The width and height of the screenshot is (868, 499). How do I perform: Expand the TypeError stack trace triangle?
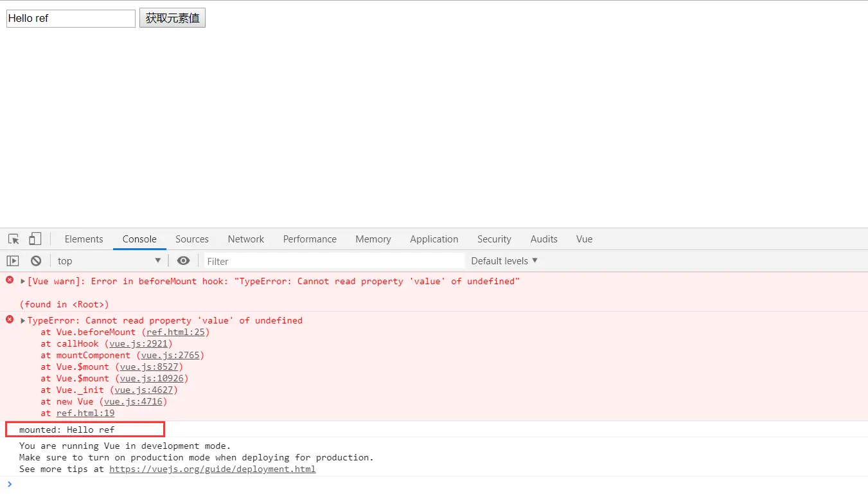pyautogui.click(x=23, y=320)
